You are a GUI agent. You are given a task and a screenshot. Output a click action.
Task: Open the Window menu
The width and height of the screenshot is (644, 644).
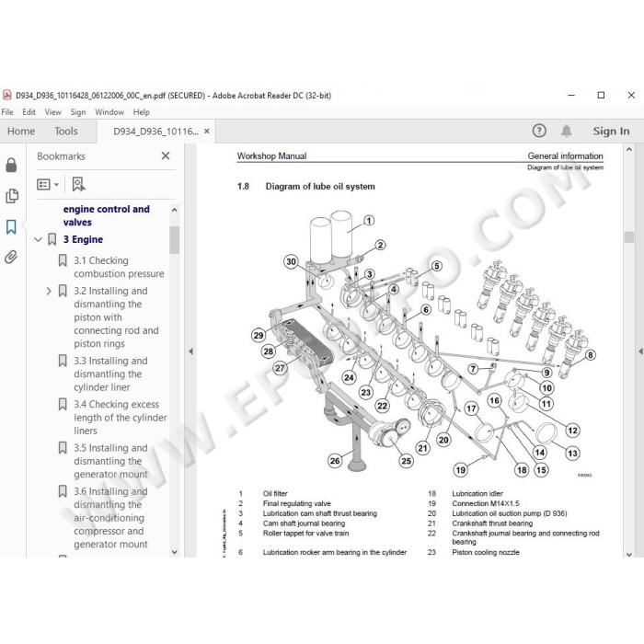tap(109, 112)
